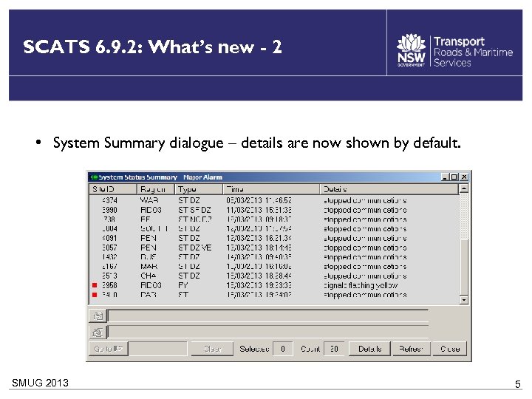Click the greyed-out Clear button

(212, 349)
